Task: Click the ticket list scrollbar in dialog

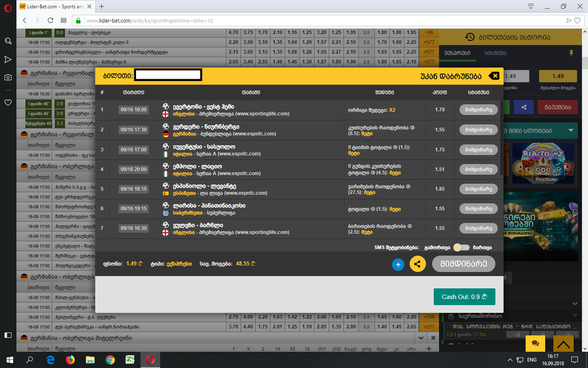Action: point(501,137)
